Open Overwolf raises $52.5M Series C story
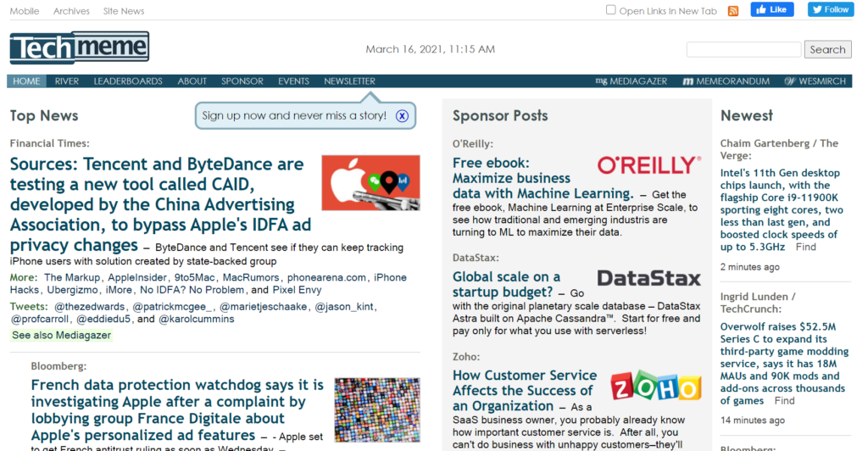868x451 pixels. point(784,364)
